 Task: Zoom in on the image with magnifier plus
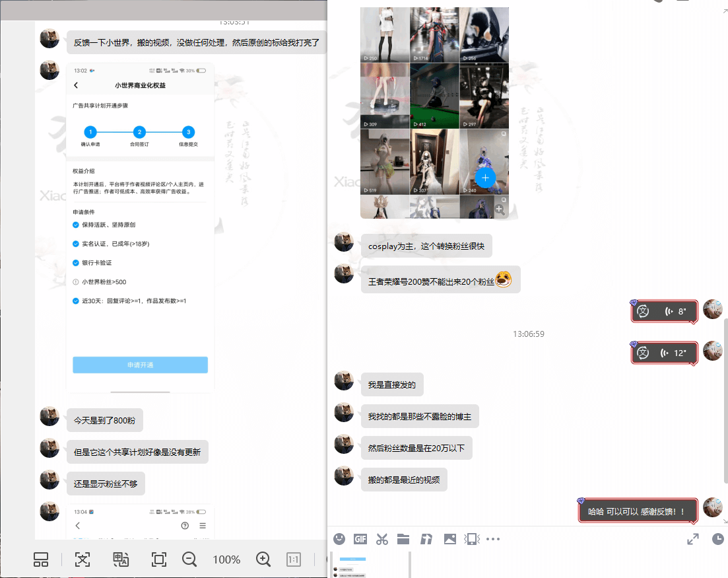pyautogui.click(x=263, y=560)
